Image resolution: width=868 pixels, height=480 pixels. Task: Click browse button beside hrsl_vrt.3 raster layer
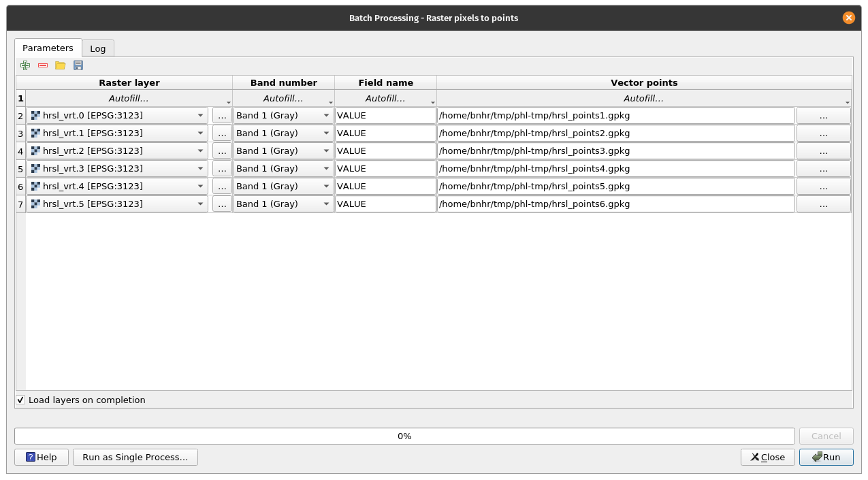click(x=222, y=169)
